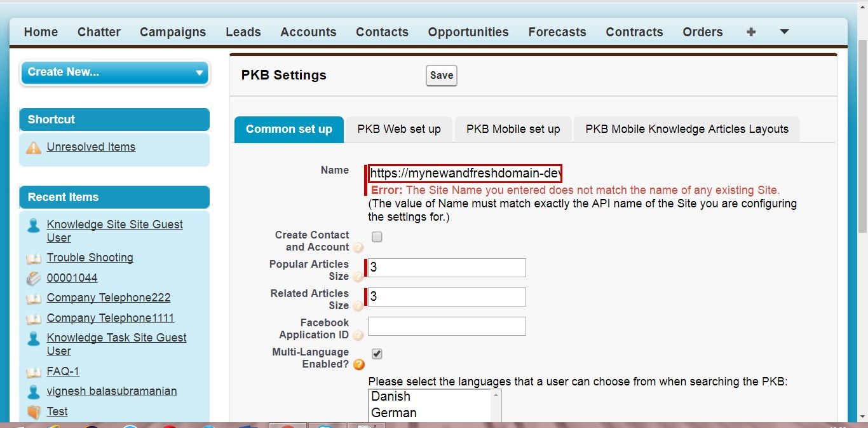This screenshot has height=428, width=868.
Task: Open help icon for Create Contact and Account
Action: [358, 247]
